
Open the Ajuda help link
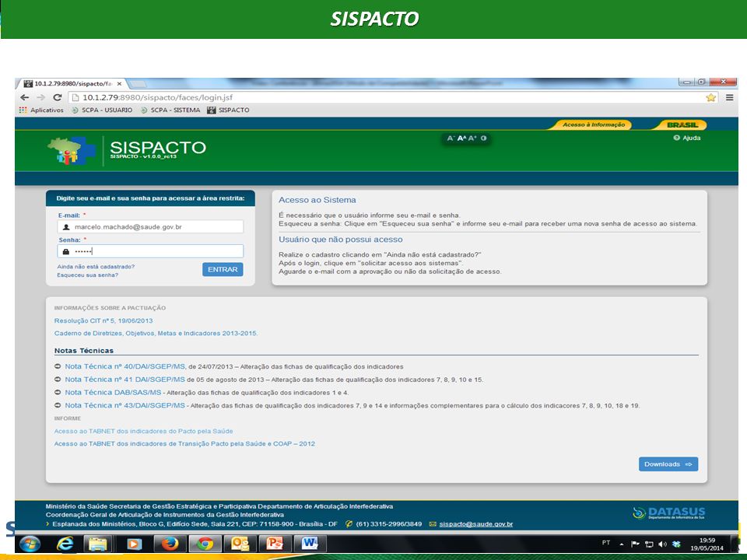687,138
